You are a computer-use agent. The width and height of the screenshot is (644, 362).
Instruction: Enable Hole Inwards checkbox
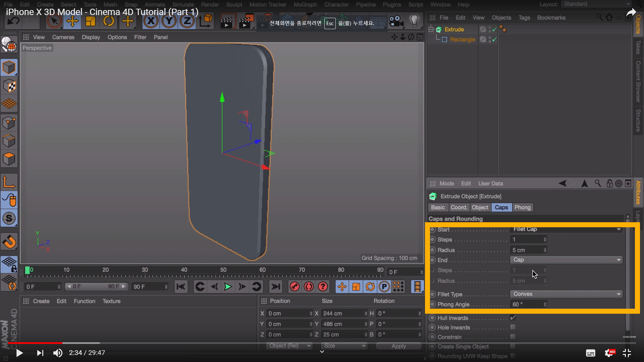click(513, 327)
